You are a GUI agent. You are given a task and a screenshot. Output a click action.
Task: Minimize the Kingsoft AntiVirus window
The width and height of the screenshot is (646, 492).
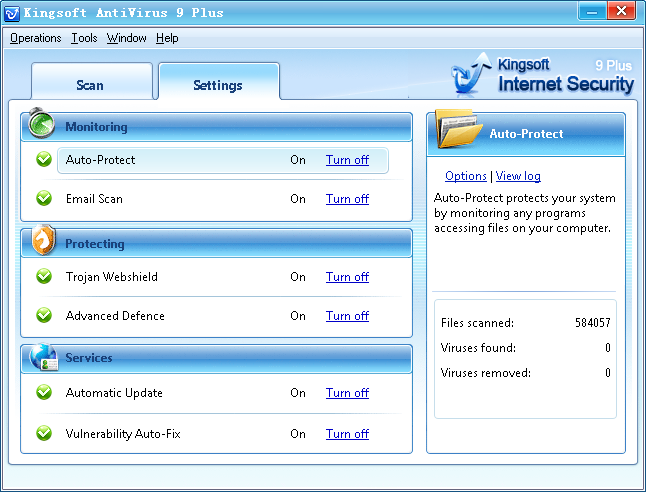click(x=592, y=11)
